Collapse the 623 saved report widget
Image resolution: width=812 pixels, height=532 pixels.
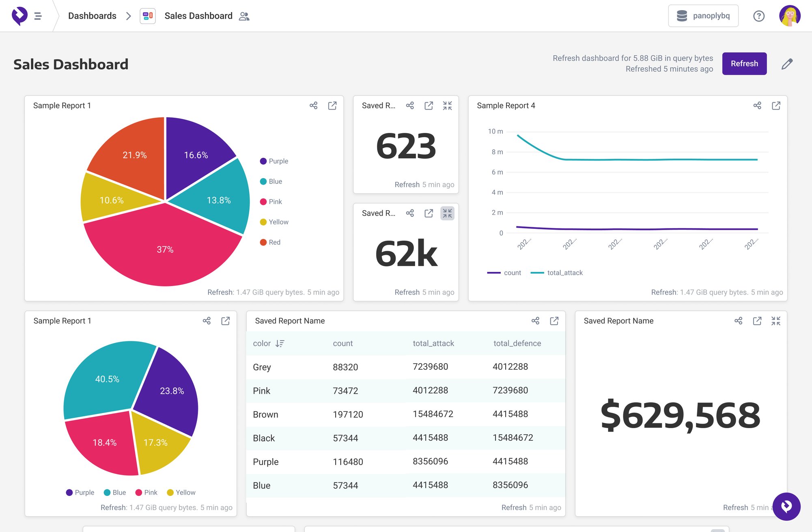(447, 106)
